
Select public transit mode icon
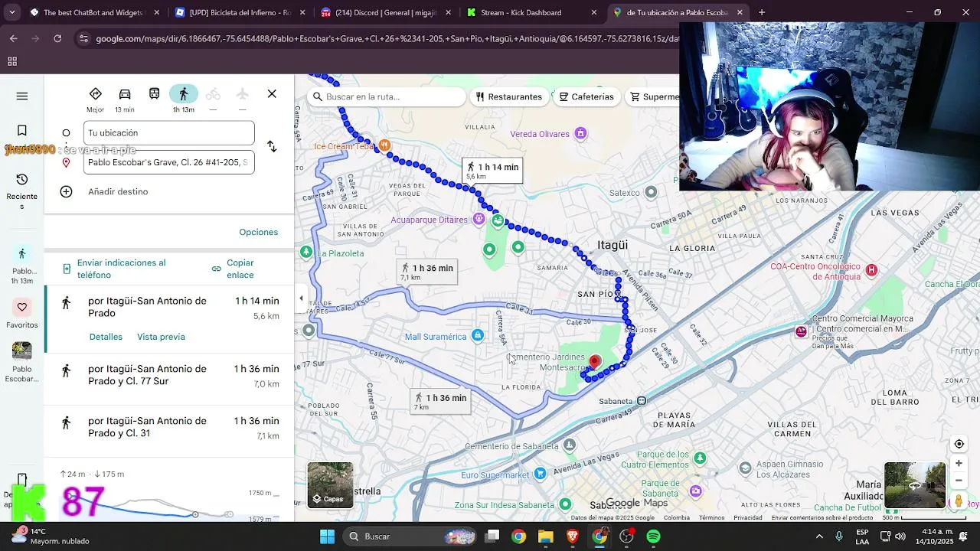click(x=154, y=94)
